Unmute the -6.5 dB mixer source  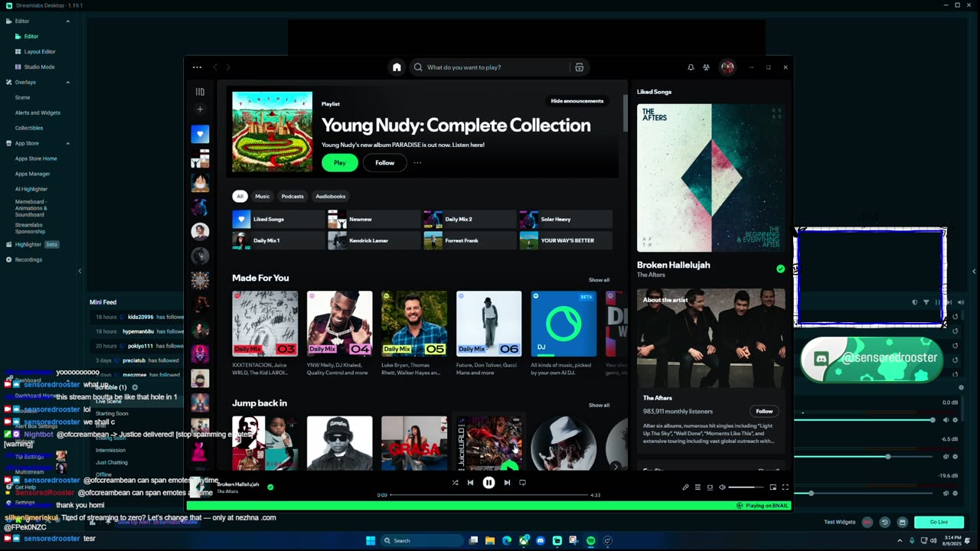[946, 457]
